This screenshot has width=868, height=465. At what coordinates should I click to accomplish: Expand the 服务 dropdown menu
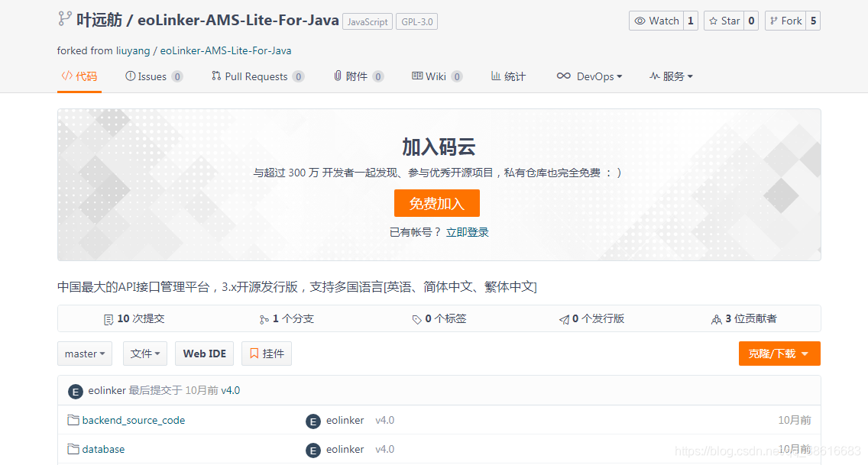point(671,76)
